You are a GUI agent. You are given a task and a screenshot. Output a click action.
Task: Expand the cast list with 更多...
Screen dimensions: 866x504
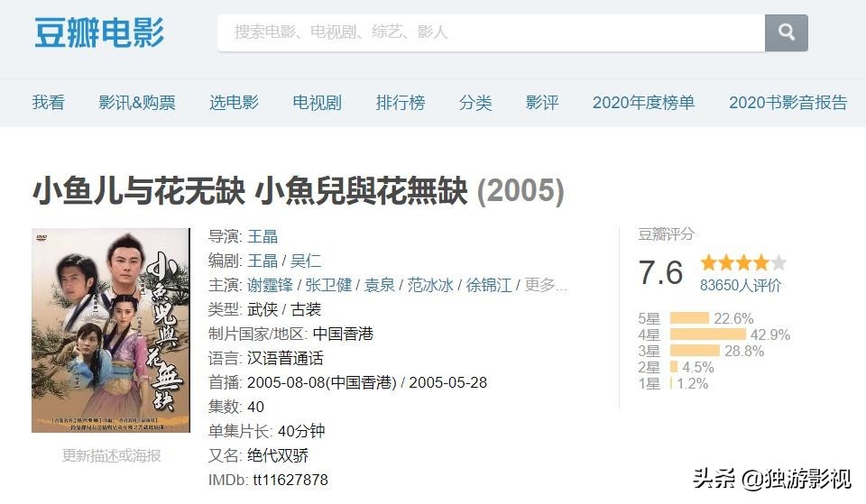546,285
